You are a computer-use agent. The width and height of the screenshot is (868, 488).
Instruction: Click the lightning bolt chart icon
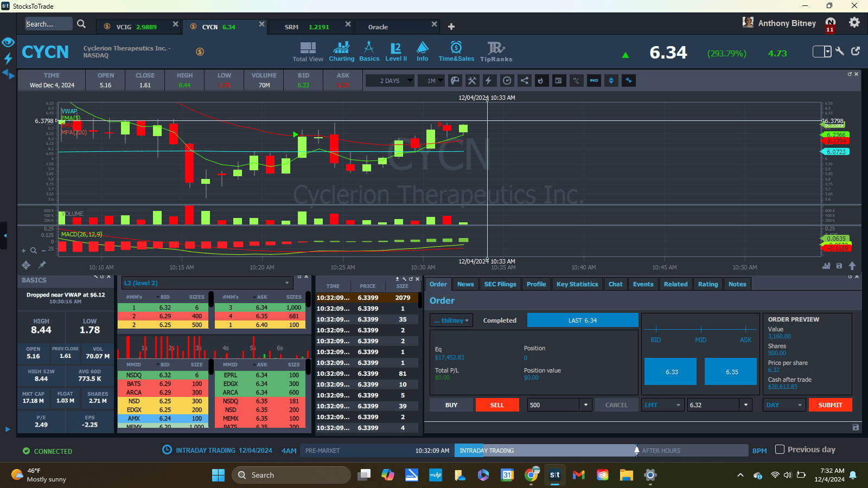coord(489,81)
